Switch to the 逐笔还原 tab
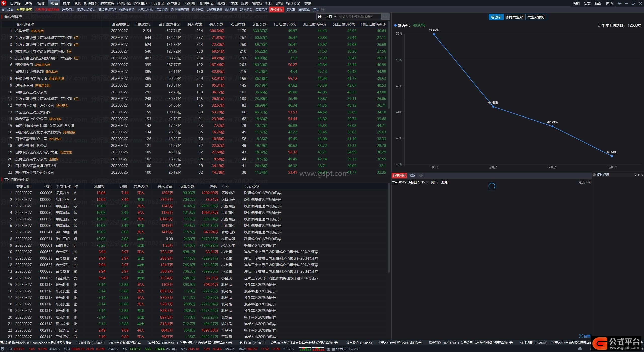644x352 pixels. [399, 175]
